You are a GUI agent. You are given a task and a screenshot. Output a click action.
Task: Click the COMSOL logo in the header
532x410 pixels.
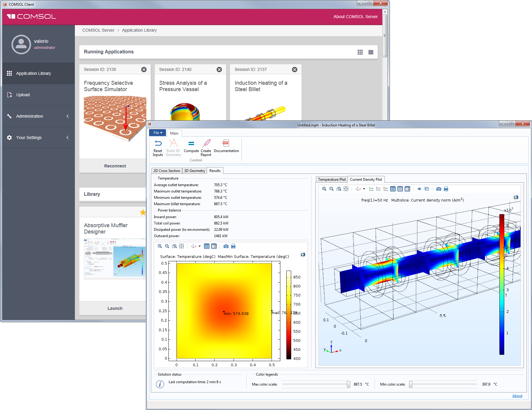pos(31,17)
